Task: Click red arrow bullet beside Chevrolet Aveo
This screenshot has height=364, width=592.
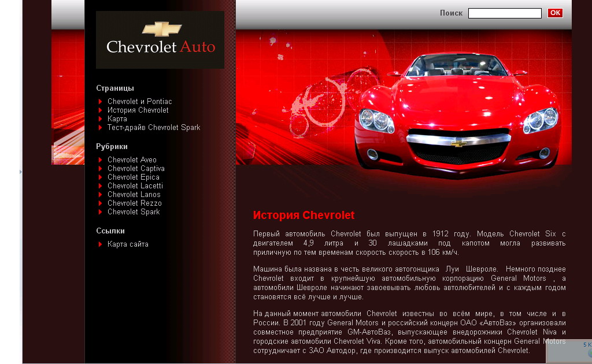Action: pyautogui.click(x=100, y=160)
